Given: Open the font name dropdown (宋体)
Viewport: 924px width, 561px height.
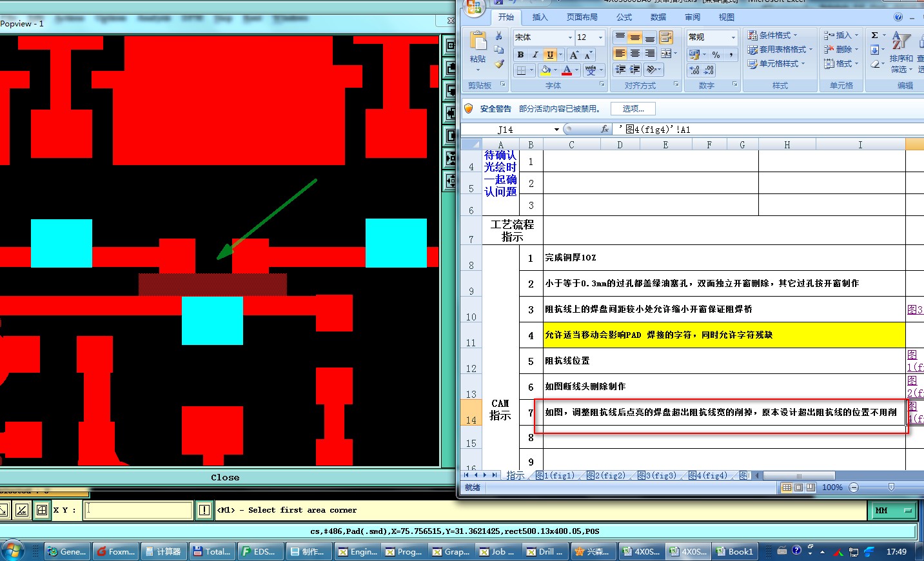Looking at the screenshot, I should pos(570,37).
